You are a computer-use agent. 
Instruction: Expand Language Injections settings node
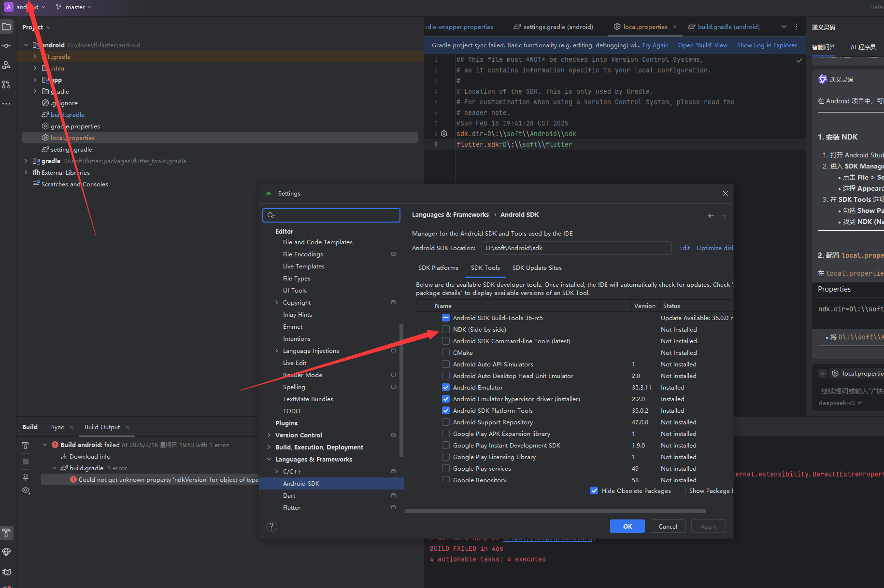[277, 350]
